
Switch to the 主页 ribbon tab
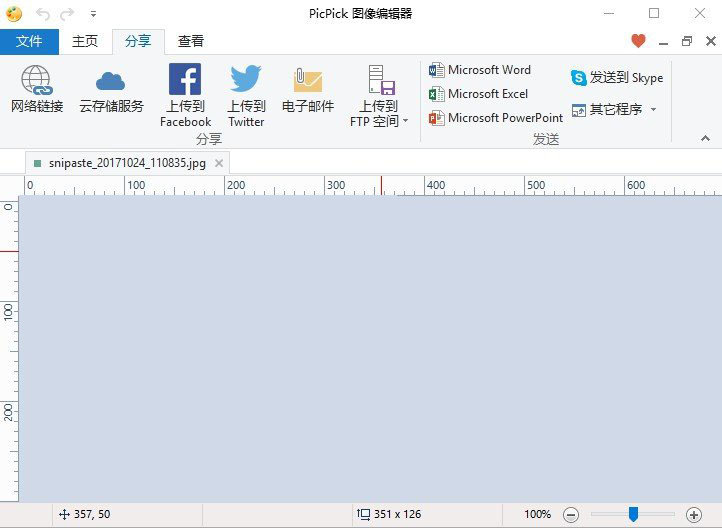click(x=85, y=41)
